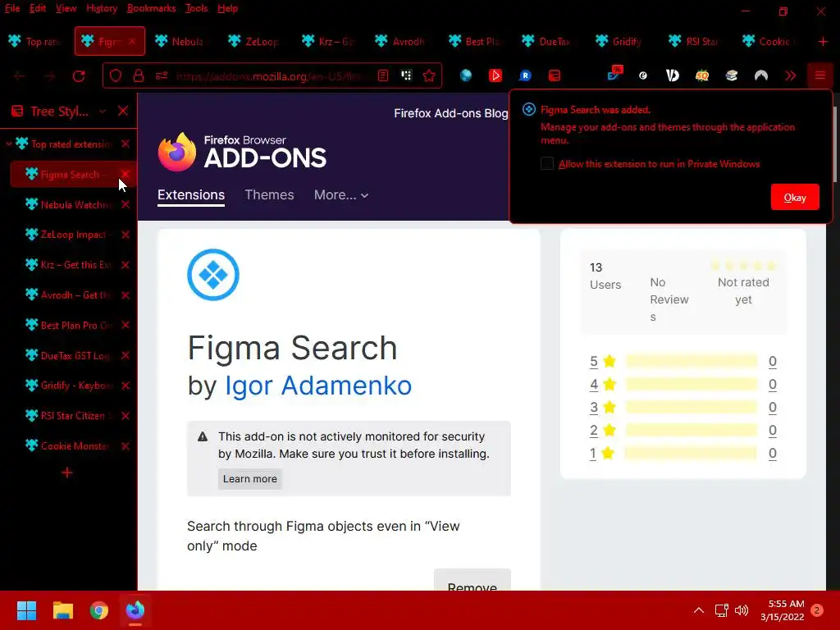Select the Themes navigation tab
Viewport: 840px width, 630px height.
[x=269, y=195]
